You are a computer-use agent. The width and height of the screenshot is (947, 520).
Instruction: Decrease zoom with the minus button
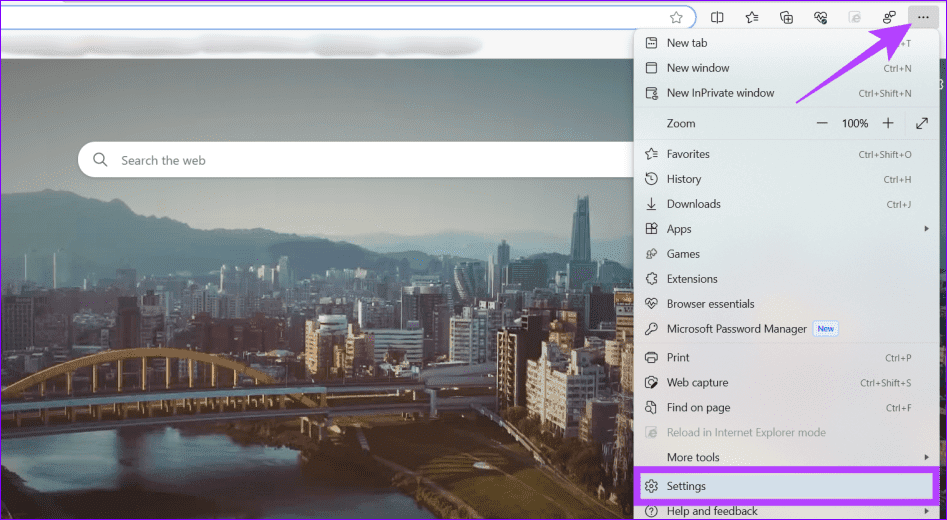point(821,123)
